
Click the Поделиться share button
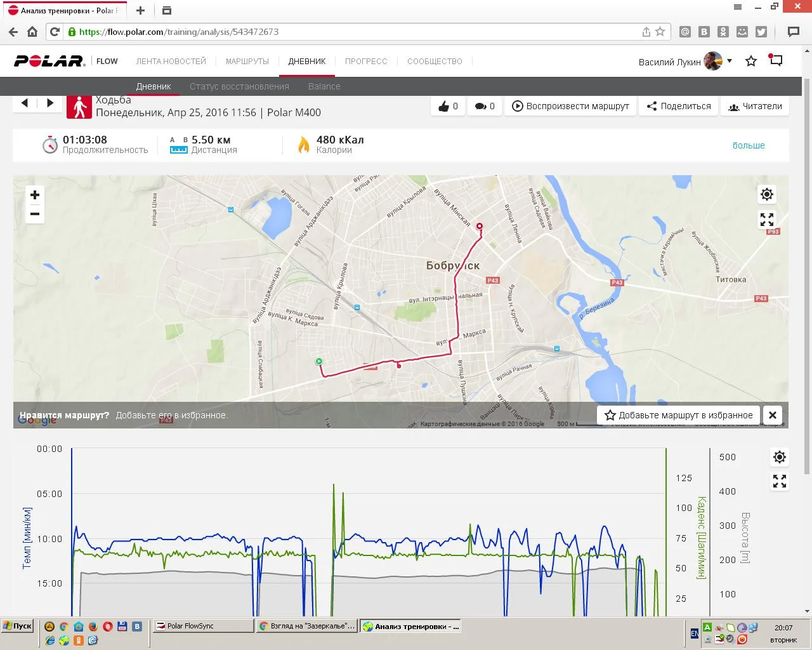[679, 106]
